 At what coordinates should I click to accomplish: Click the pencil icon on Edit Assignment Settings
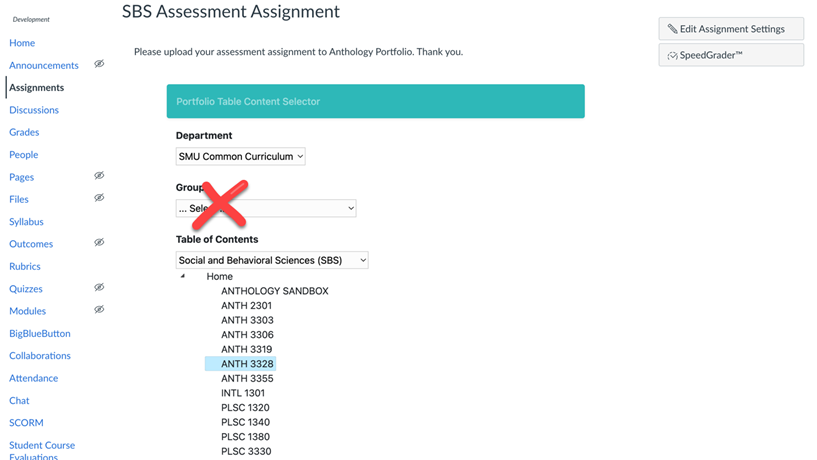coord(673,29)
